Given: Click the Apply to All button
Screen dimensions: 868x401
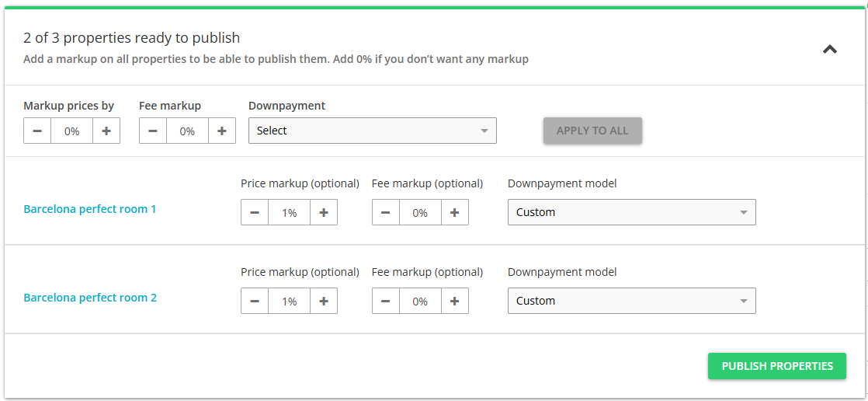Looking at the screenshot, I should click(x=592, y=131).
